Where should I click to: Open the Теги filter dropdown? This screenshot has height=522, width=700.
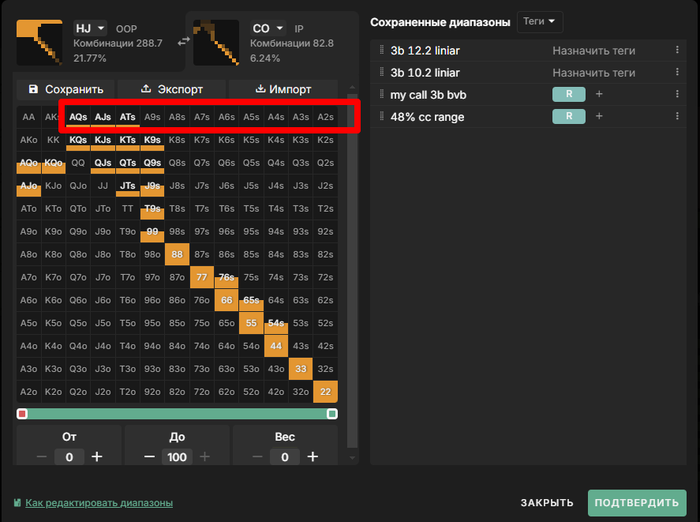pyautogui.click(x=539, y=21)
